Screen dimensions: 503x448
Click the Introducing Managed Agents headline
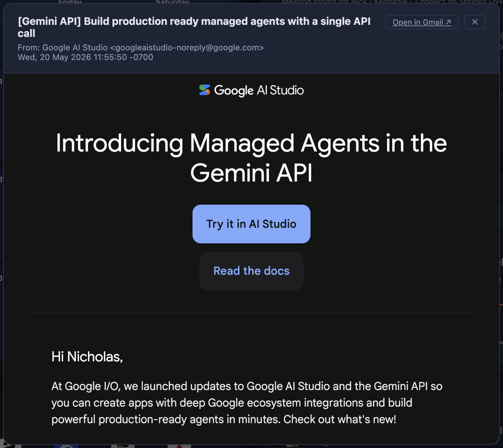251,158
